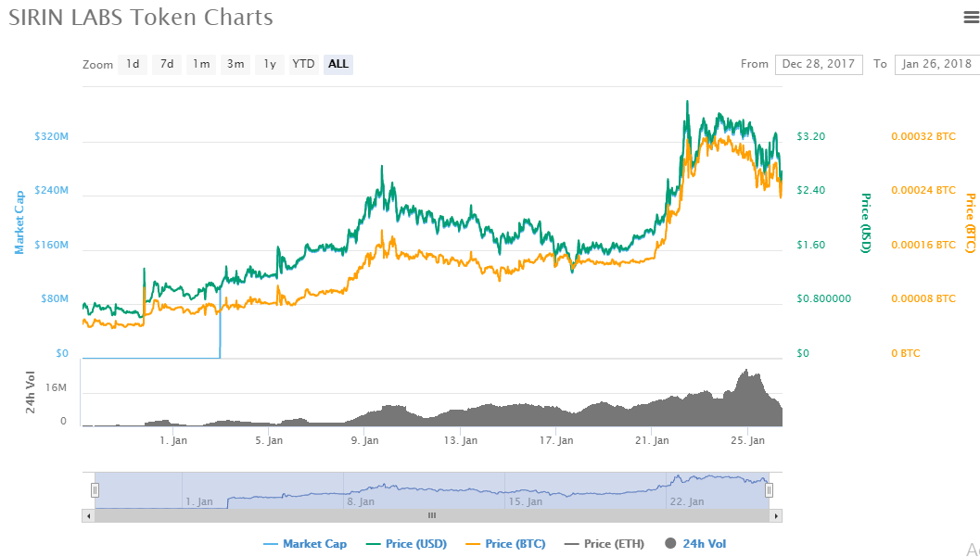The width and height of the screenshot is (980, 557).
Task: Toggle the 24h Vol legend item
Action: (695, 544)
